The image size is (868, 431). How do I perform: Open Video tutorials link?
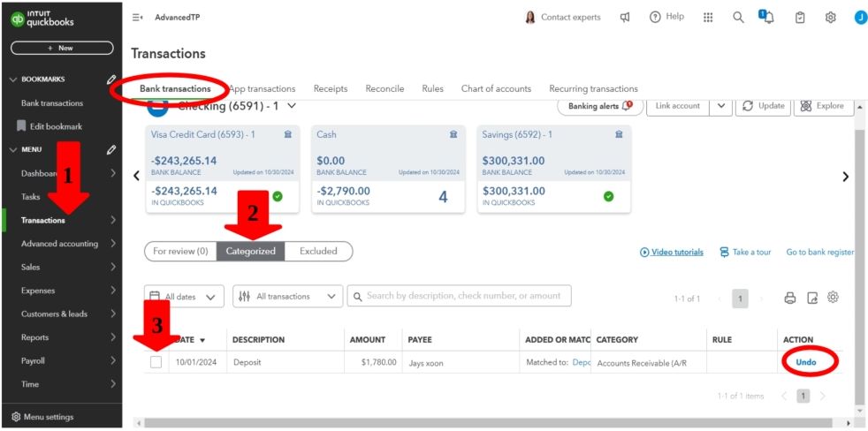tap(672, 252)
